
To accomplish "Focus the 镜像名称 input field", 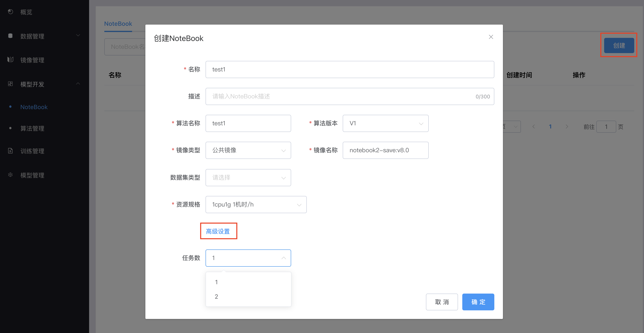I will point(385,150).
